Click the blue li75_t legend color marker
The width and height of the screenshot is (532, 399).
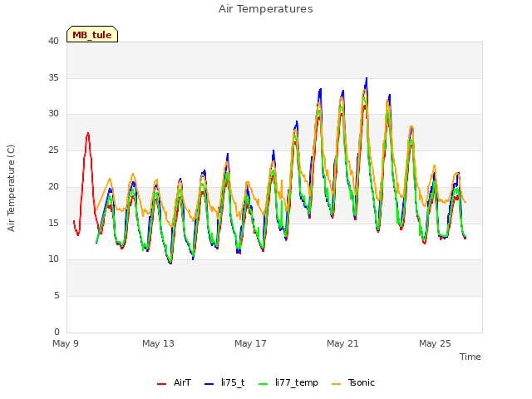pos(209,384)
